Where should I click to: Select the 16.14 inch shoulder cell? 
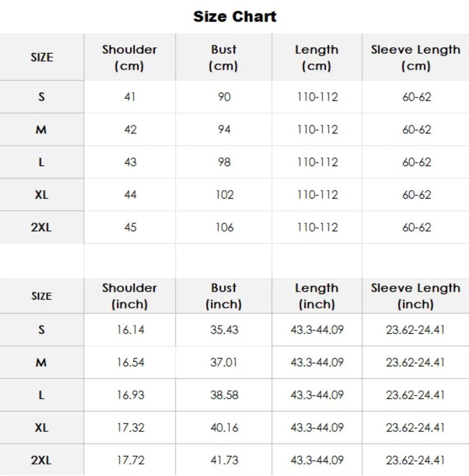(130, 330)
